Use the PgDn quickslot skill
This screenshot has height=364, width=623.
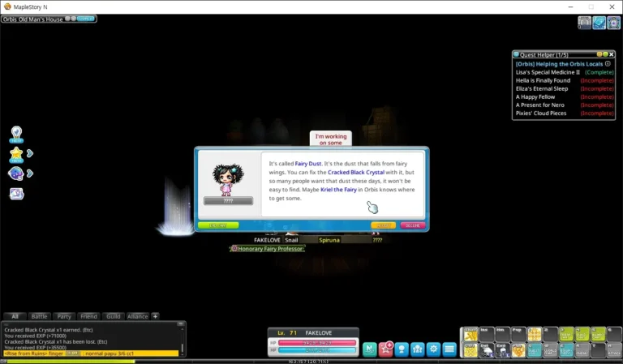click(x=518, y=350)
